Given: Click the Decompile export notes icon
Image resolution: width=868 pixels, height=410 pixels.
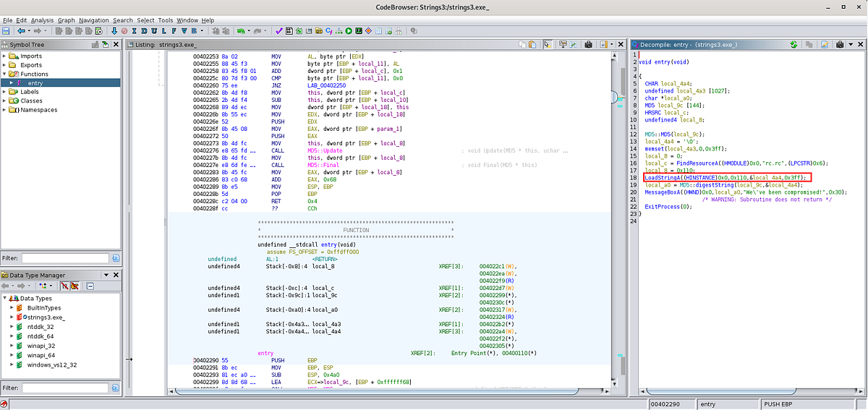Looking at the screenshot, I should pos(824,44).
